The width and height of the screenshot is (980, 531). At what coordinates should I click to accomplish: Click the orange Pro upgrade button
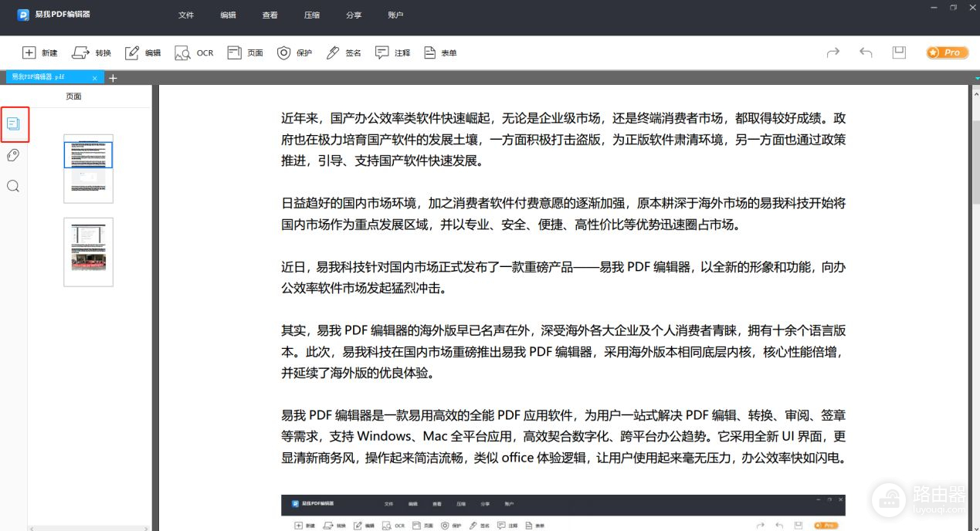pyautogui.click(x=947, y=52)
